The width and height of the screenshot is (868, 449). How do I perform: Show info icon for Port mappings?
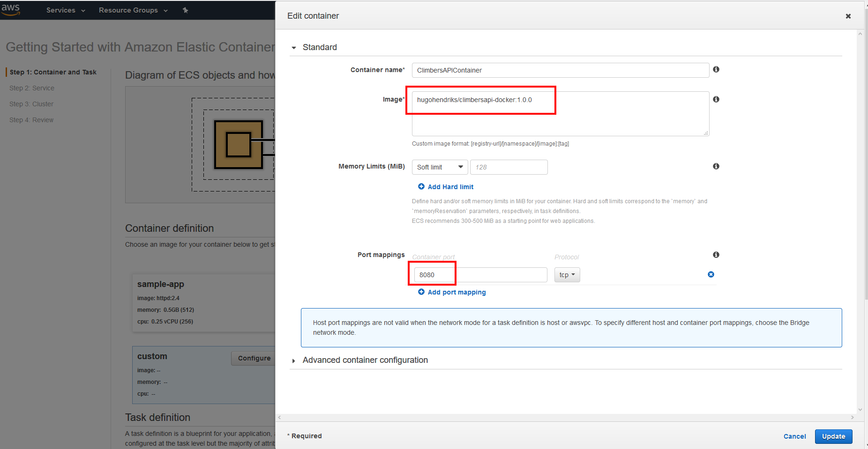[716, 255]
